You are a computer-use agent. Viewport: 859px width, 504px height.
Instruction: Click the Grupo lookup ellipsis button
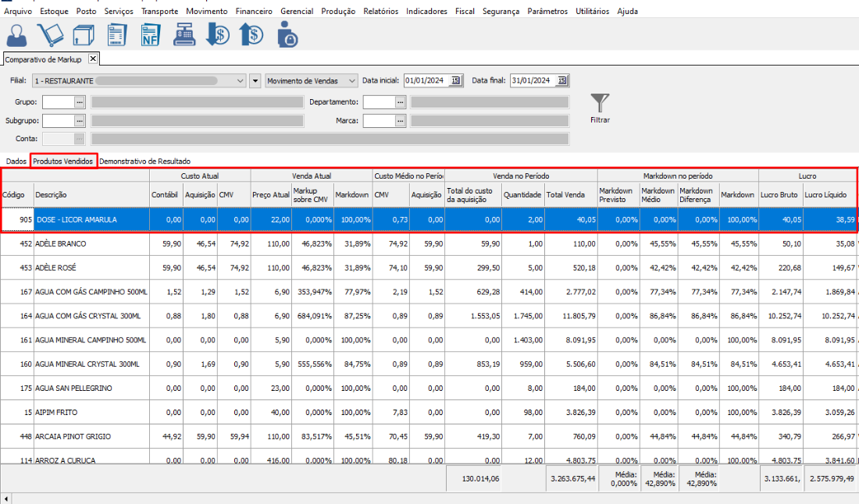click(x=79, y=102)
